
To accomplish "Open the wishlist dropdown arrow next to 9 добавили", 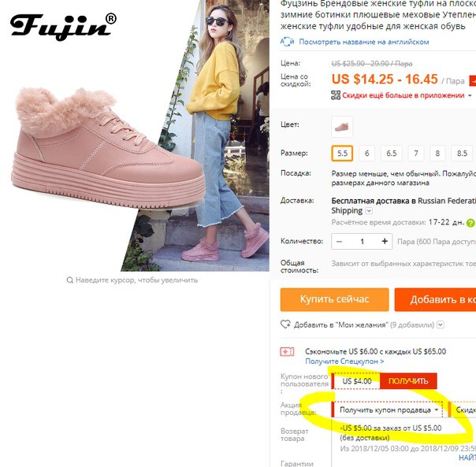I will pos(441,324).
